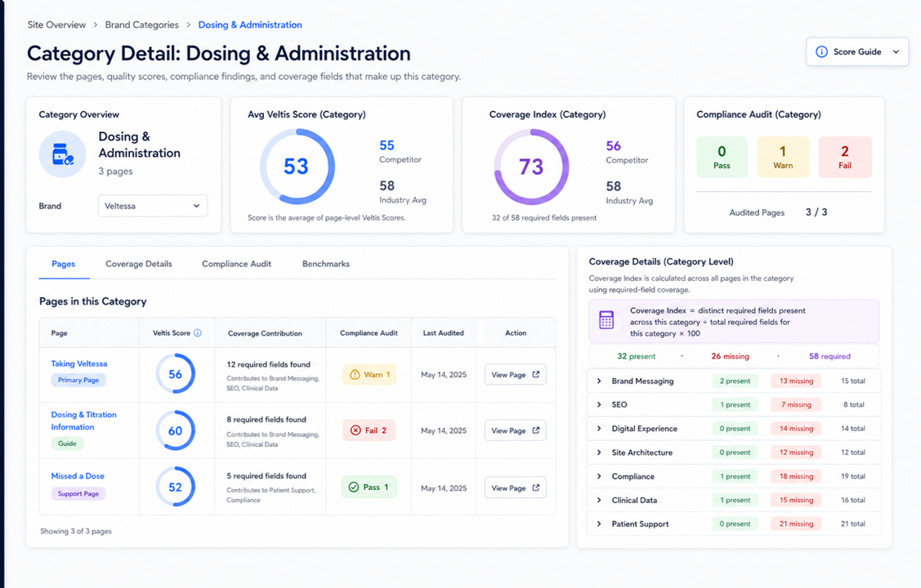Screen dimensions: 921x588
Task: Switch to the Compliance Audit tab
Action: click(237, 264)
